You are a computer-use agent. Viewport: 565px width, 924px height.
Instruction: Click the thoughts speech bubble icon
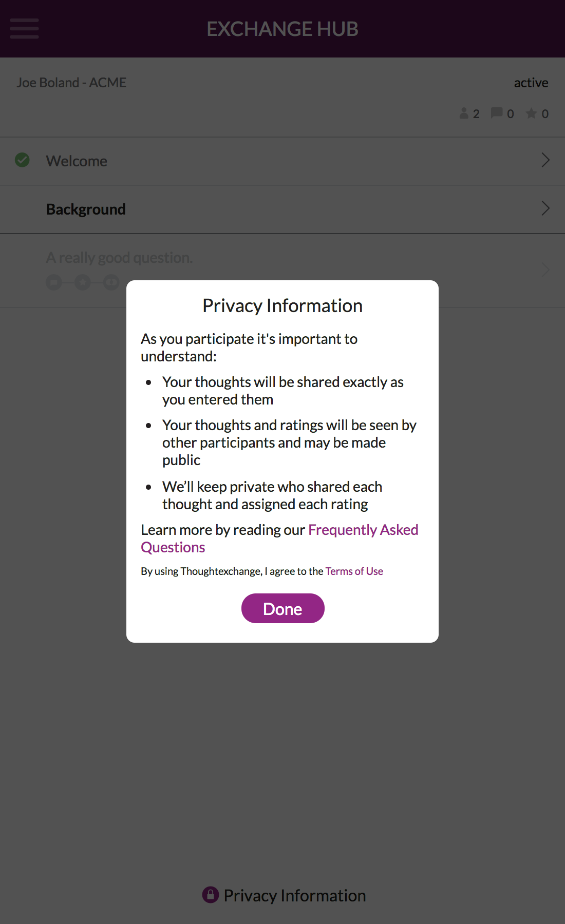[497, 113]
